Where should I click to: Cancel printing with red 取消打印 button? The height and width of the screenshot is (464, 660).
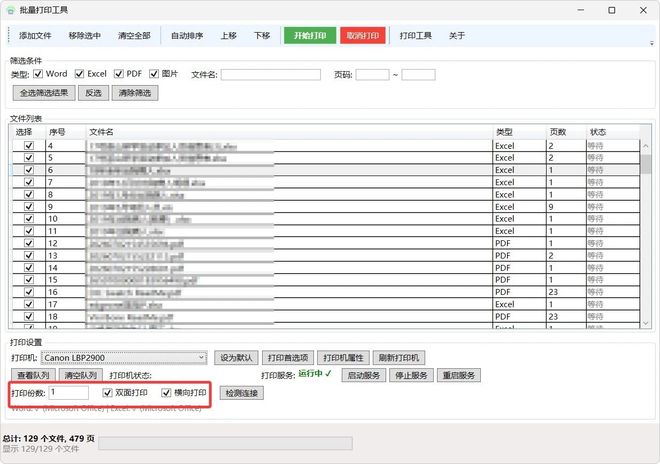click(x=363, y=36)
